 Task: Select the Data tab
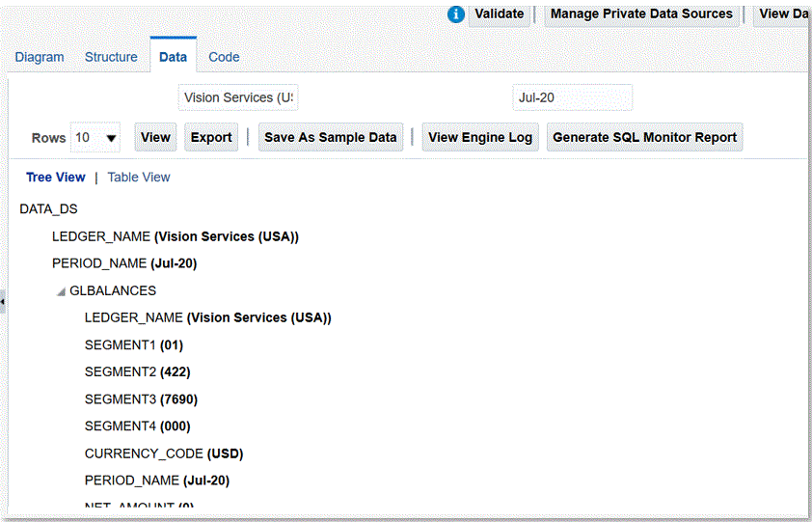[x=173, y=57]
